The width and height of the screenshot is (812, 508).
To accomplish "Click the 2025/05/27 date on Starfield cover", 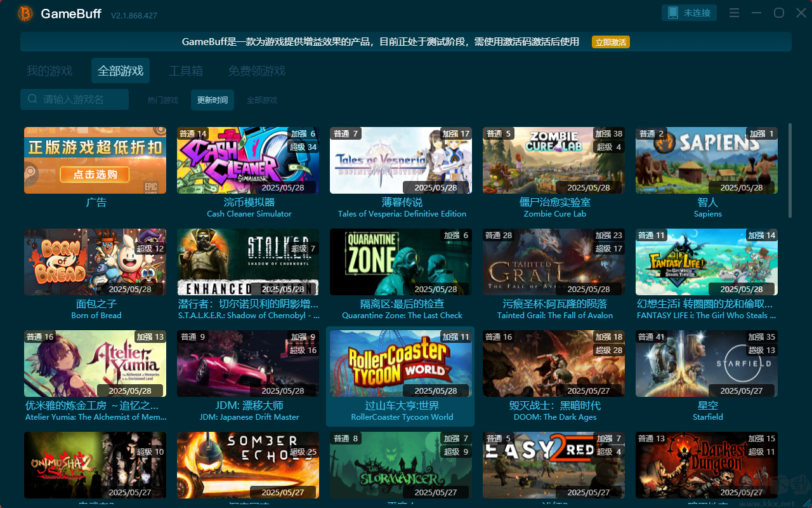I will [742, 391].
